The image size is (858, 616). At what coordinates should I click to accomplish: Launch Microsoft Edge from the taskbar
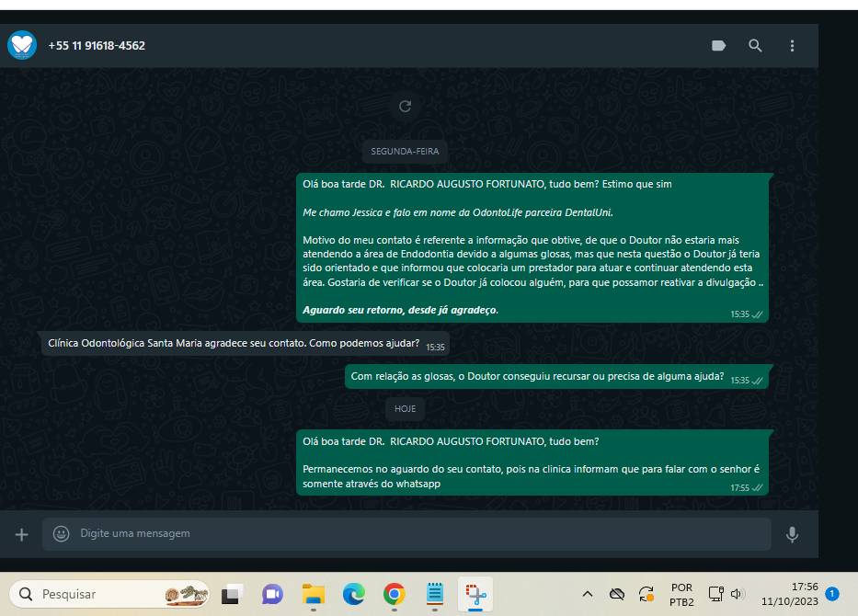[353, 594]
